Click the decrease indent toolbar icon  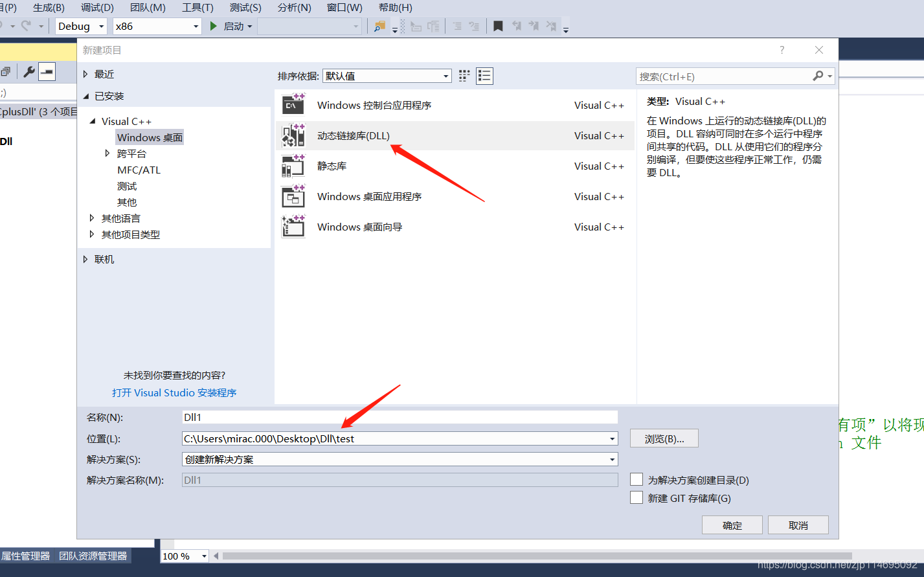point(457,26)
